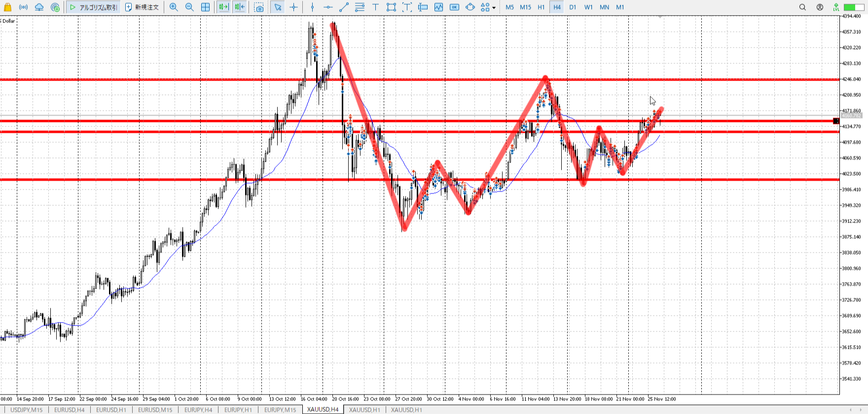Toggle the Algo Trading button

(93, 7)
